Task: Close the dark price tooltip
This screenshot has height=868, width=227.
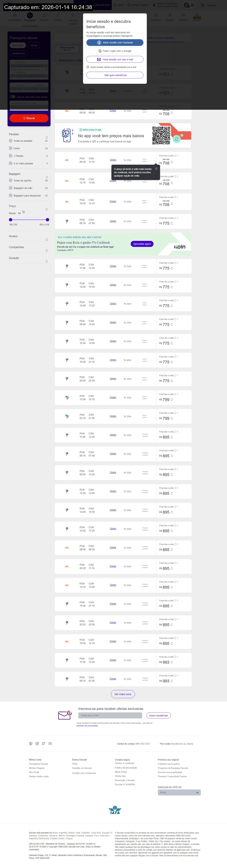Action: point(156,169)
